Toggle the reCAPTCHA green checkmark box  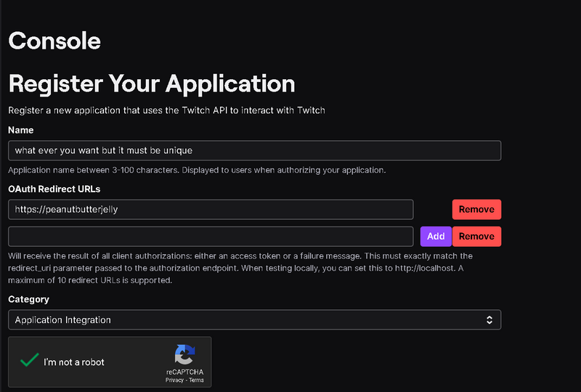click(30, 361)
